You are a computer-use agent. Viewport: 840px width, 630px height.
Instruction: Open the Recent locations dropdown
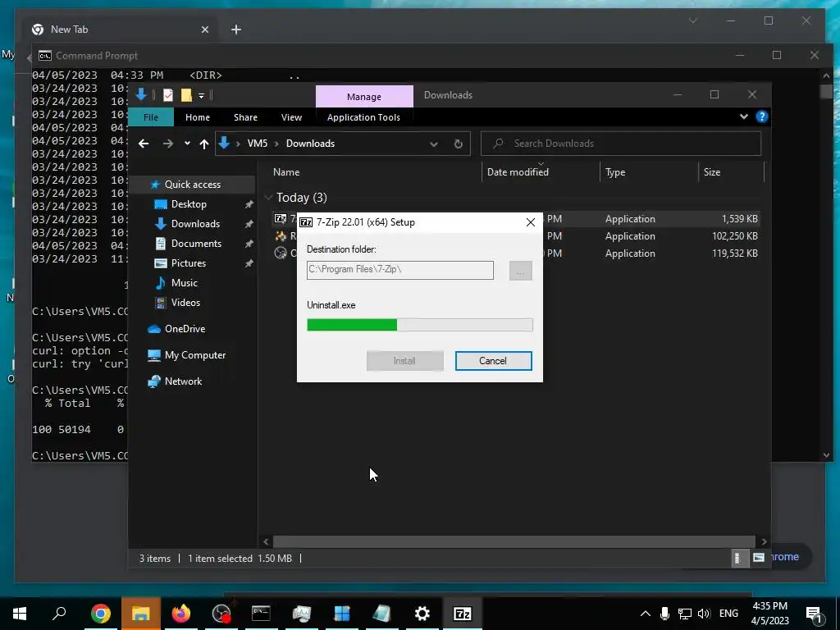[x=187, y=144]
